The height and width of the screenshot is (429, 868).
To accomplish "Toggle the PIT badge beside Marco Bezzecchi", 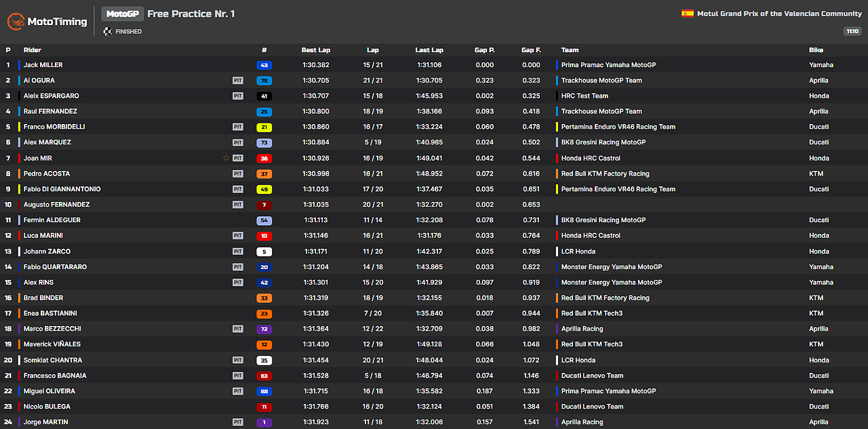I will click(x=238, y=328).
